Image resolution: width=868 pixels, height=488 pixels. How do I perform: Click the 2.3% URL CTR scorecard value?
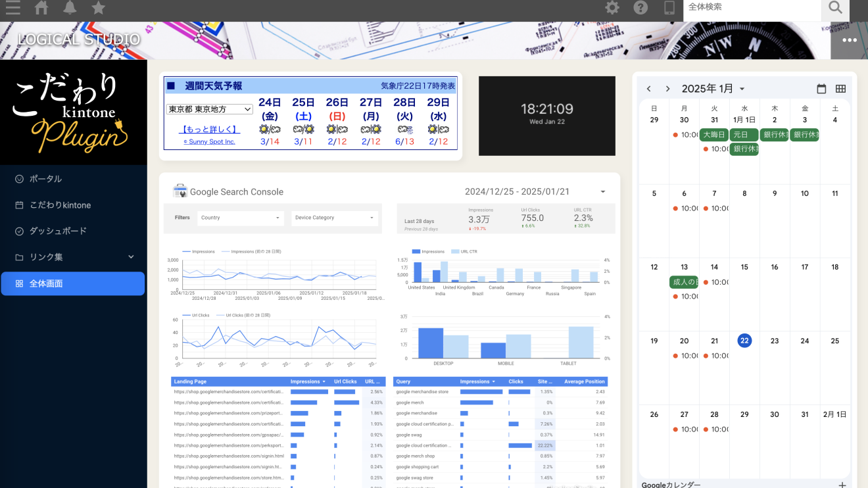click(x=583, y=218)
